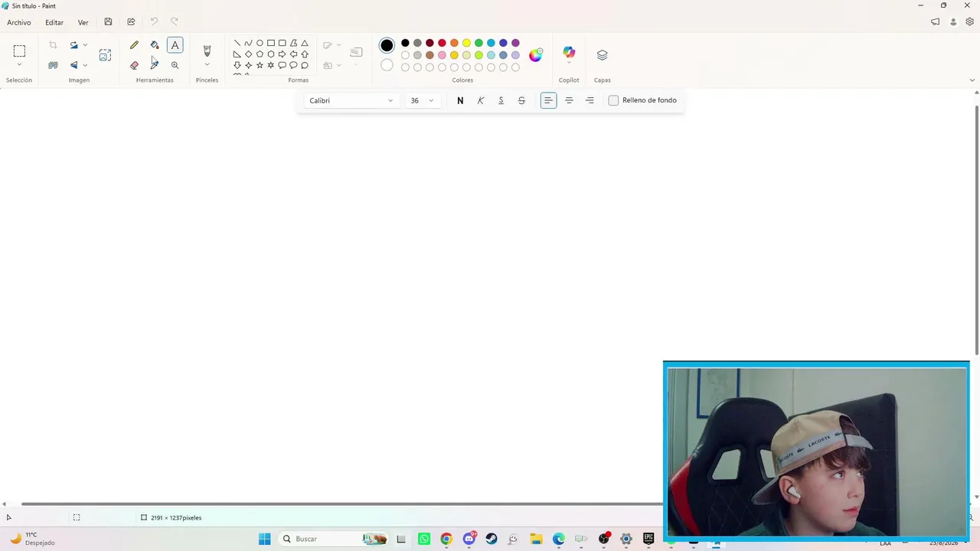Select the right arrow shape
Screen dimensions: 980x551
click(x=282, y=54)
